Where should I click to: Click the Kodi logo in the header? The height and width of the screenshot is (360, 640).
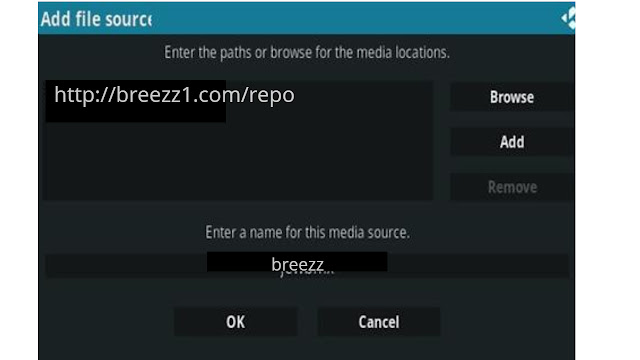pos(569,18)
